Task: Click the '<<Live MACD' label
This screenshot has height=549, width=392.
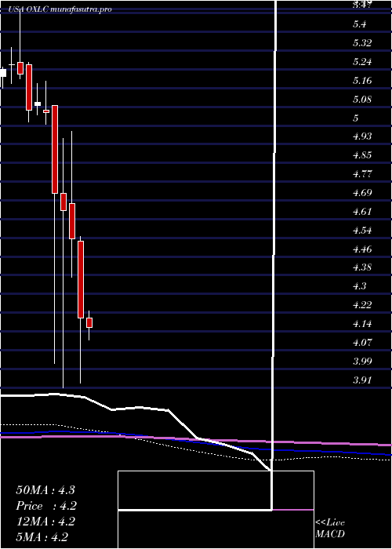Action: [330, 529]
